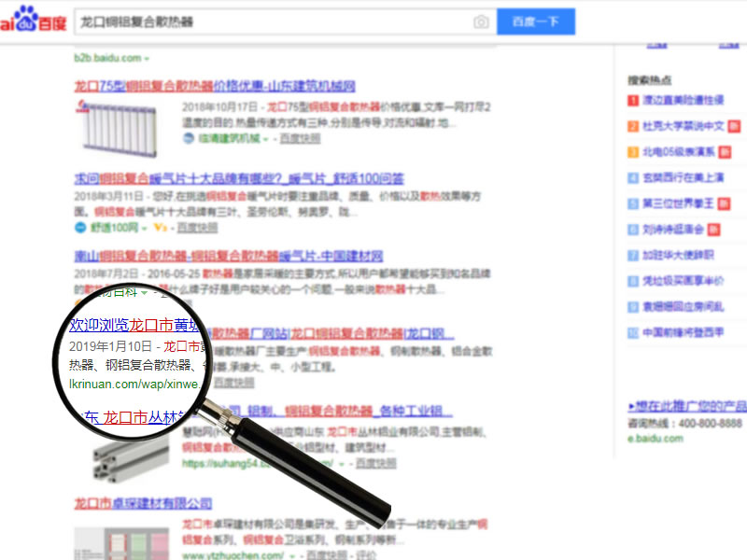Click the V3 credibility badge icon
This screenshot has width=747, height=560.
161,228
